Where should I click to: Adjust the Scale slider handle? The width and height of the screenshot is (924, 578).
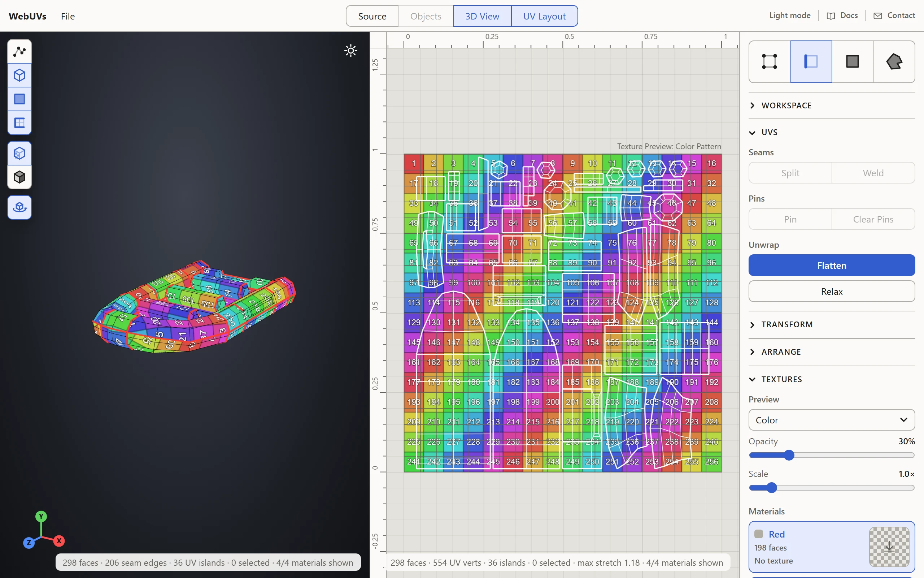coord(772,488)
